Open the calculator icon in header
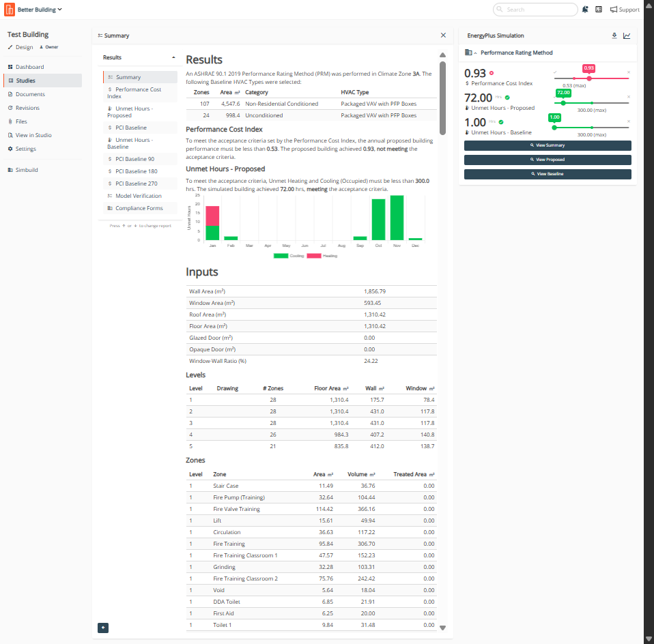 coord(599,10)
